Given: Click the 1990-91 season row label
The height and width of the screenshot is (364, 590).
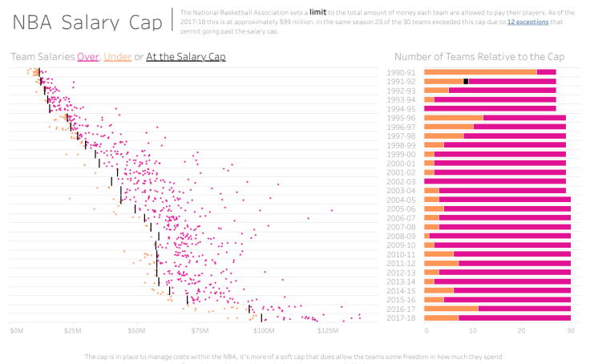Looking at the screenshot, I should click(x=401, y=72).
